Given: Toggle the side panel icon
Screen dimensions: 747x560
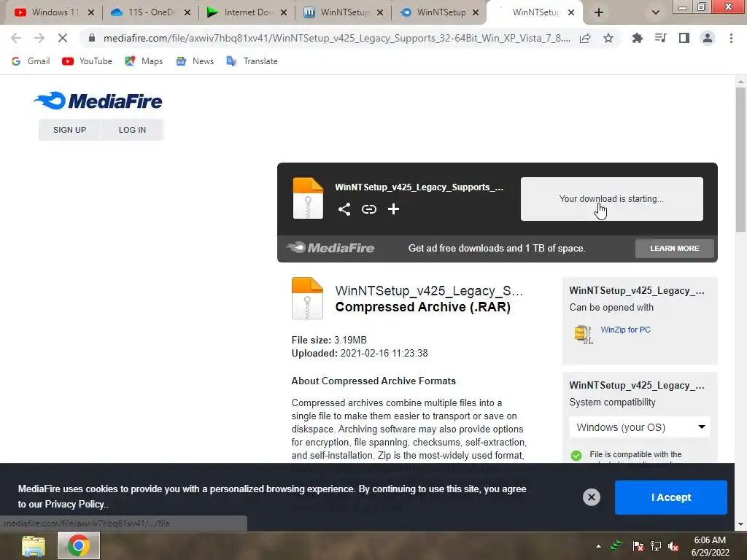Looking at the screenshot, I should pyautogui.click(x=684, y=38).
